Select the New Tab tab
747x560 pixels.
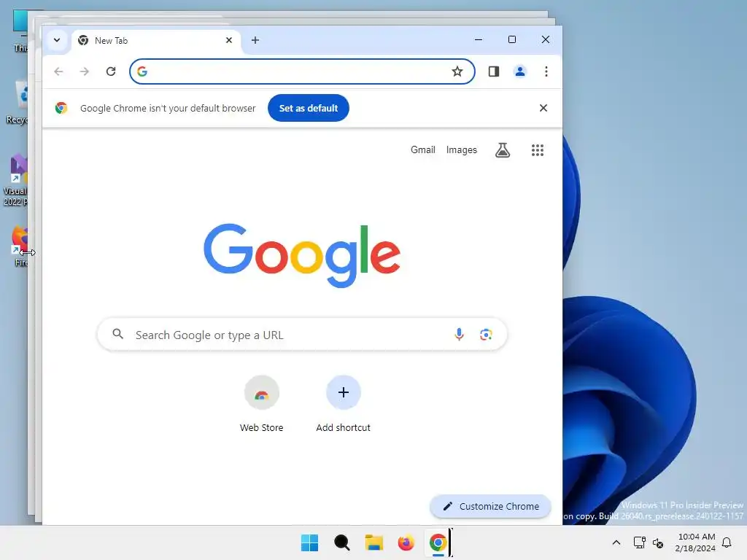(x=155, y=41)
